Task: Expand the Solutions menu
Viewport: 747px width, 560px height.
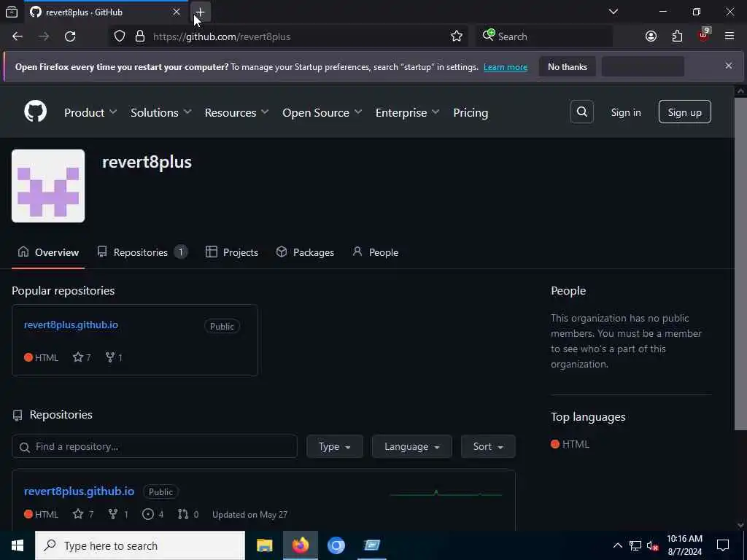Action: coord(161,112)
